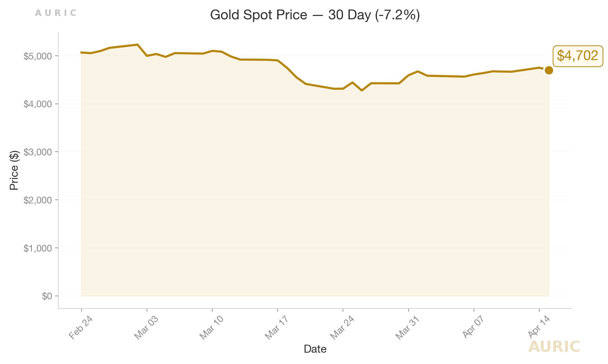
Task: Click the $0 y-axis tick label
Action: coord(47,296)
